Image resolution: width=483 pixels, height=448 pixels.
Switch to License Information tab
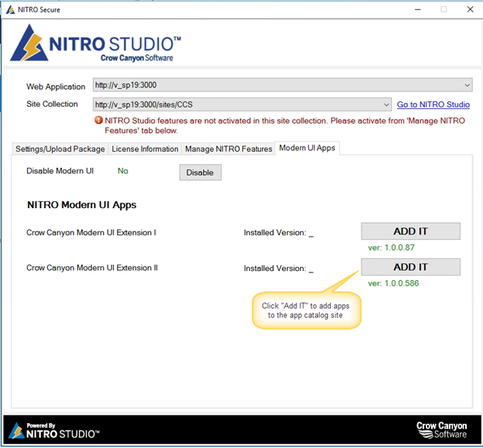coord(145,149)
